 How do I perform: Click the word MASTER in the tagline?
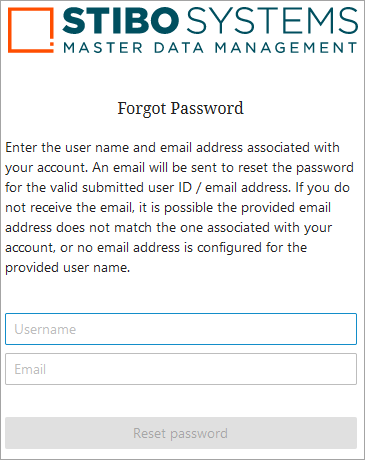(103, 48)
